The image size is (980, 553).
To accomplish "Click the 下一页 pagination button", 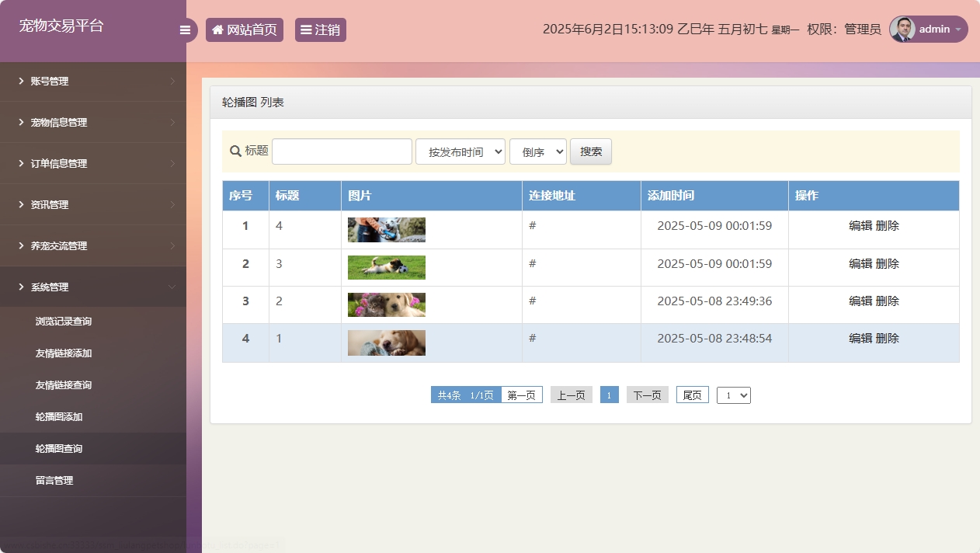I will 648,395.
